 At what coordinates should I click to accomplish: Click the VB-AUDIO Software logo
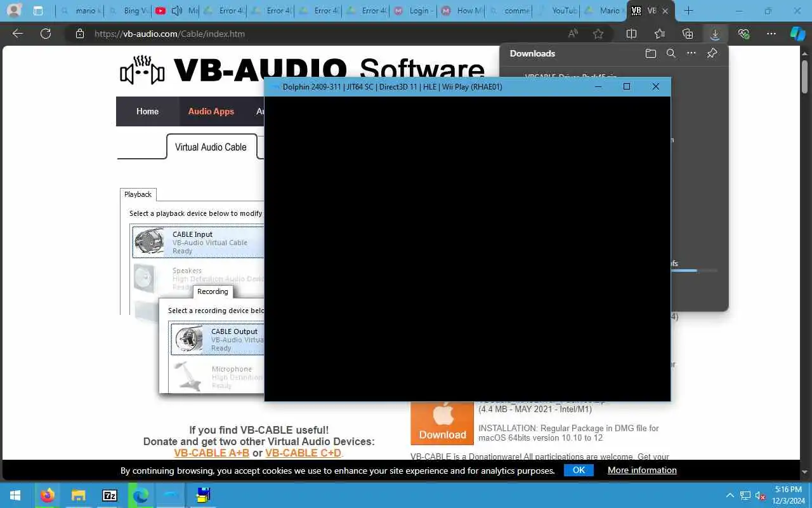tap(302, 70)
